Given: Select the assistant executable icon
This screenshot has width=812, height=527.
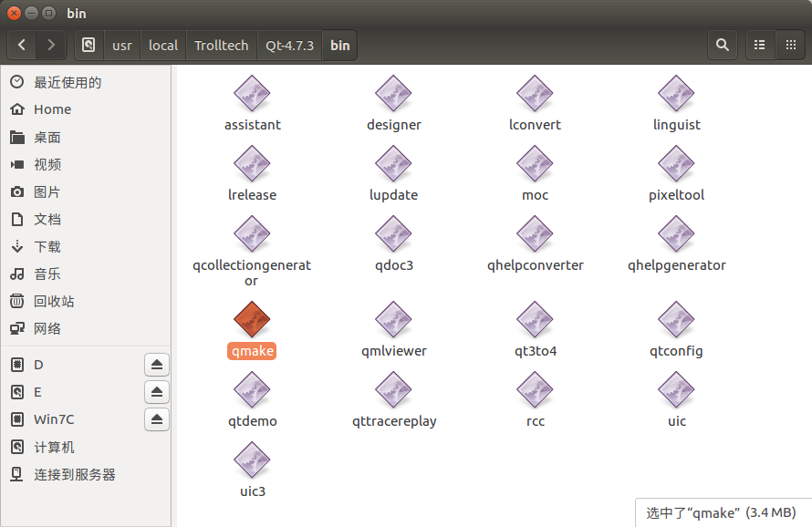Looking at the screenshot, I should coord(252,93).
